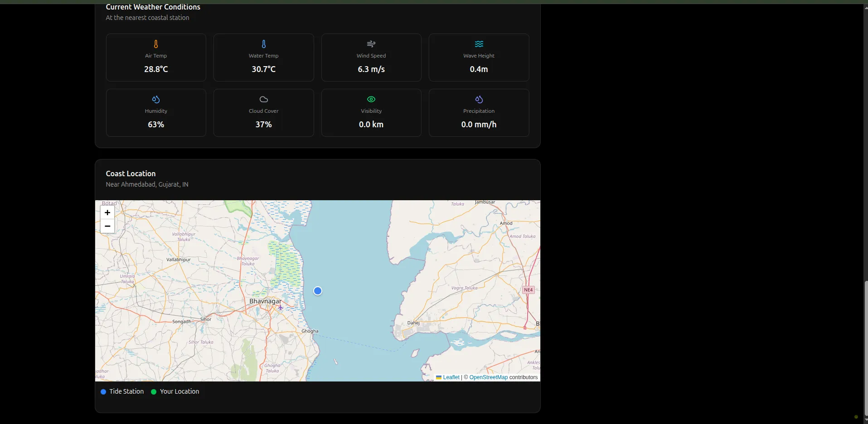Click the Humidity droplets icon

click(x=155, y=99)
